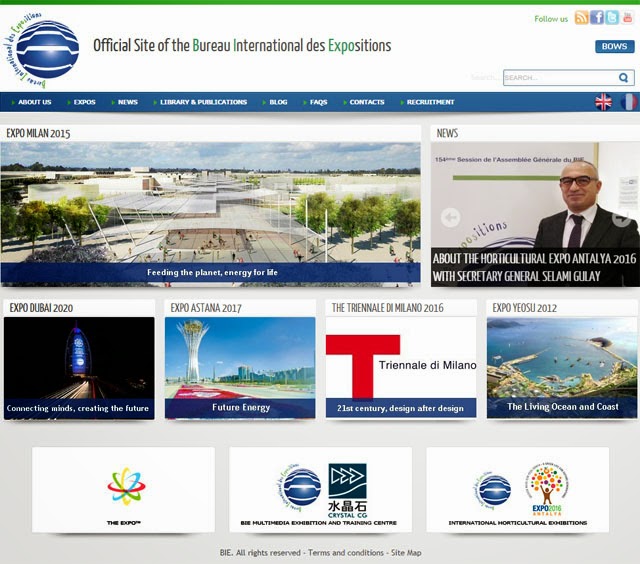Open the About Us menu
Image resolution: width=640 pixels, height=564 pixels.
pyautogui.click(x=34, y=102)
